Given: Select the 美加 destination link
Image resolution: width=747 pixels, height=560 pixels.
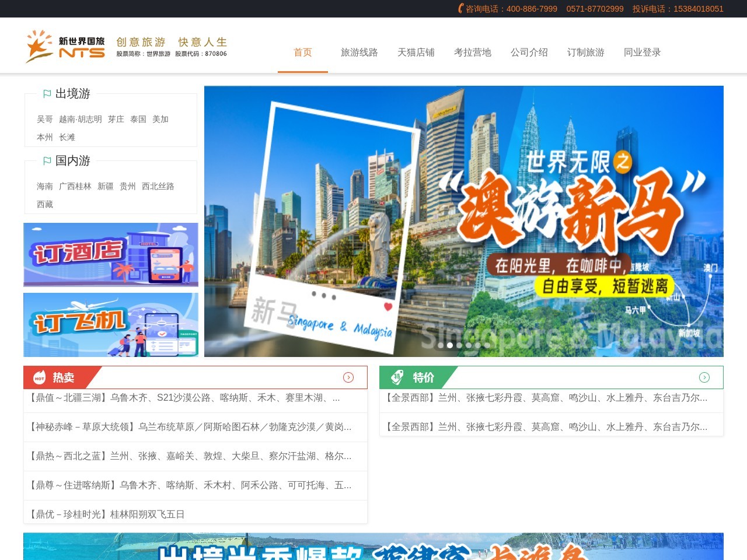Looking at the screenshot, I should click(160, 119).
